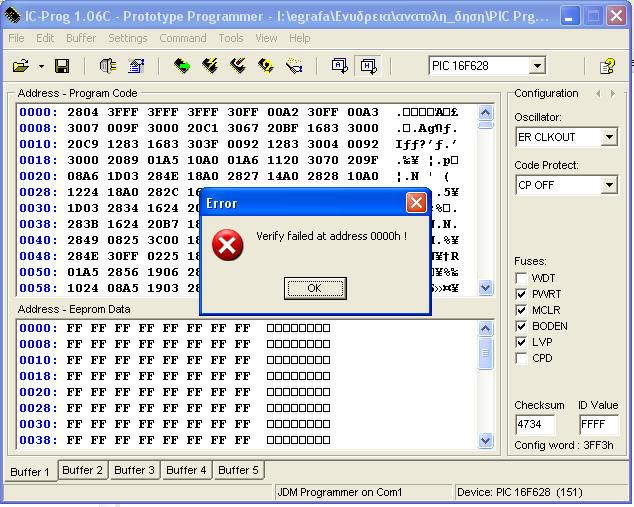Click the Read chip toolbar icon

coord(181,66)
